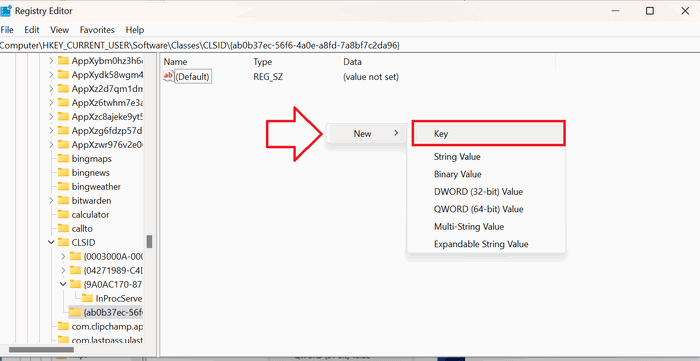Click the {9A0AC170-87 folder icon
This screenshot has height=361, width=700.
pyautogui.click(x=75, y=284)
